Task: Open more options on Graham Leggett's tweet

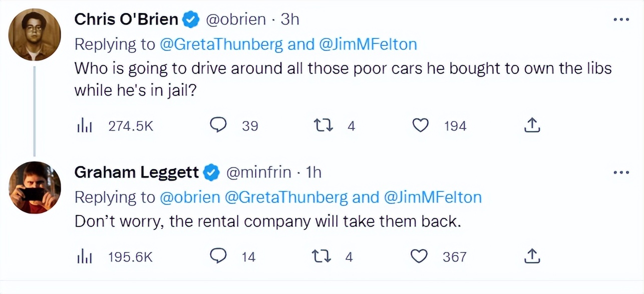Action: 621,172
